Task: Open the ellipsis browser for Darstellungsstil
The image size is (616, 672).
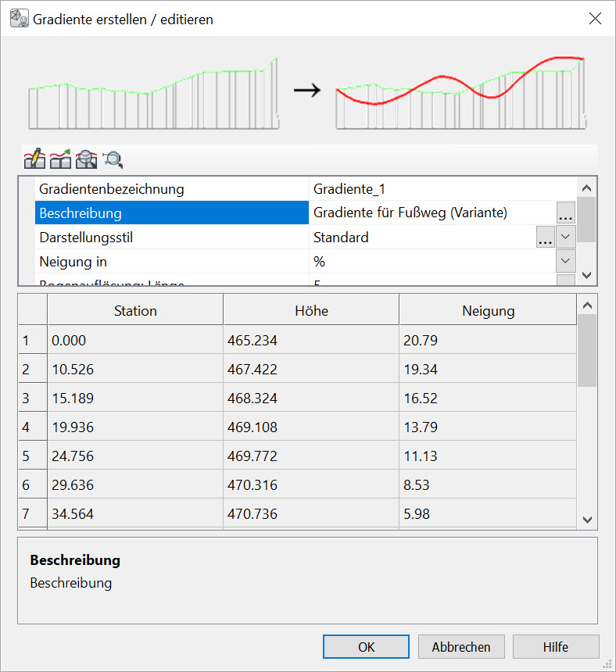Action: point(545,238)
